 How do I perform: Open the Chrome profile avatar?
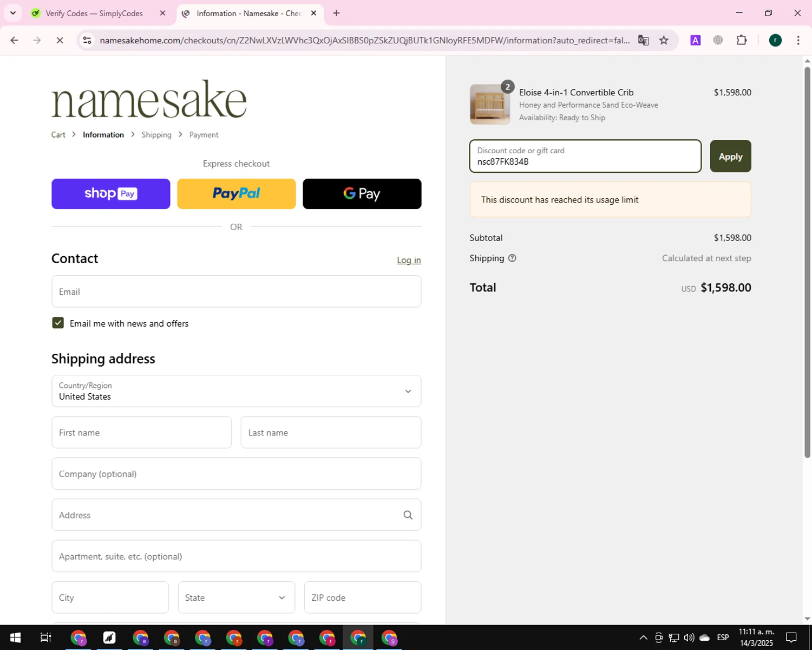[x=775, y=40]
